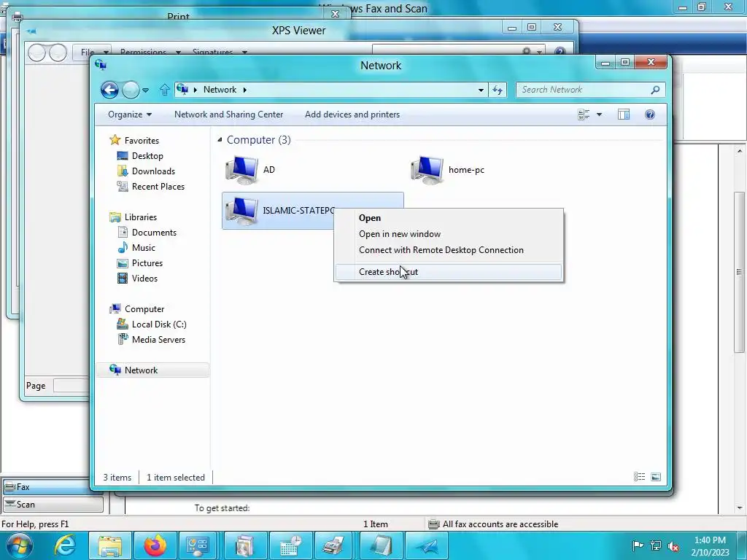This screenshot has width=747, height=560.
Task: Open Help with the question mark icon
Action: pos(650,114)
